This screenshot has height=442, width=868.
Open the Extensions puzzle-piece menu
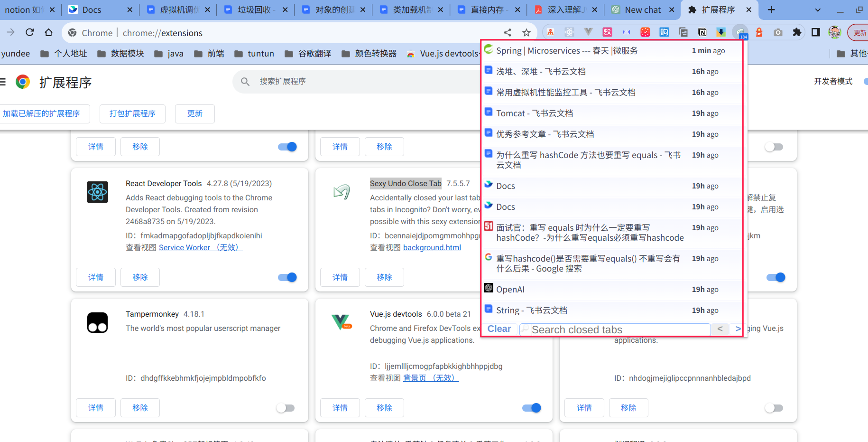tap(797, 32)
